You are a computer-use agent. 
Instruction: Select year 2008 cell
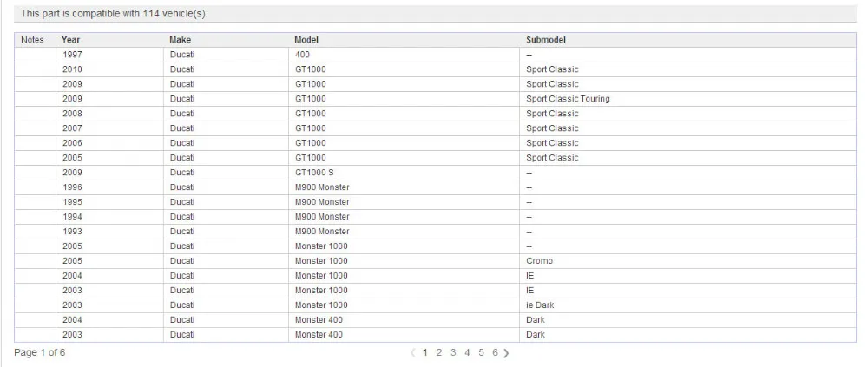point(73,114)
